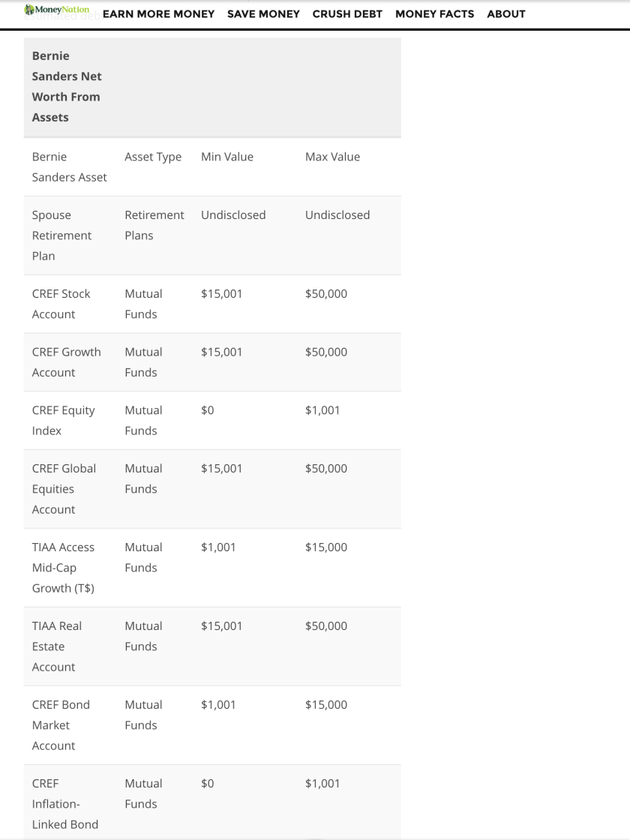Screen dimensions: 630x840
Task: Click the CREF Bond Market Account cell
Action: 61,725
